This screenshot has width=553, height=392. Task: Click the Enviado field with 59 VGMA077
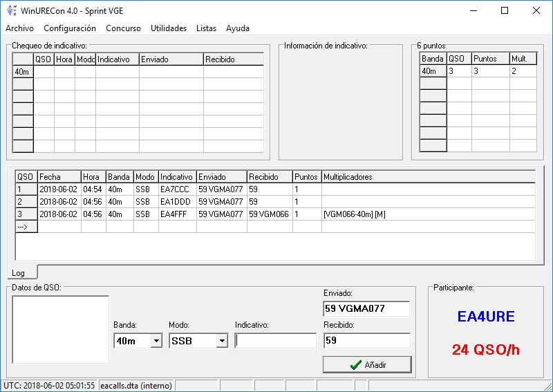[366, 308]
